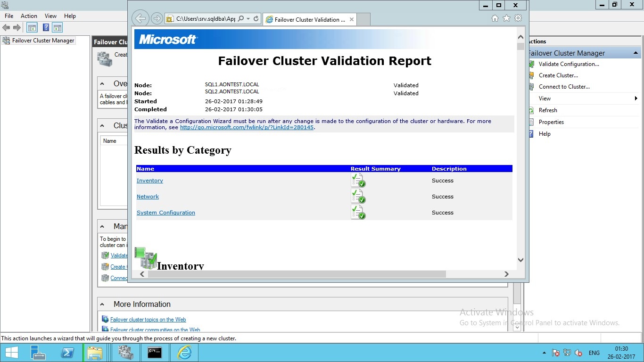Collapse the Management section chevron

click(x=102, y=226)
